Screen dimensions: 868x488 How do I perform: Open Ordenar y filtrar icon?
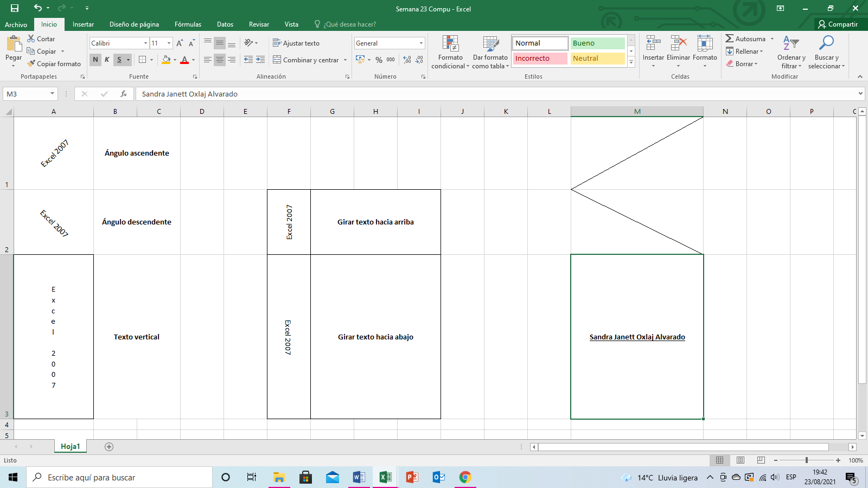tap(791, 43)
